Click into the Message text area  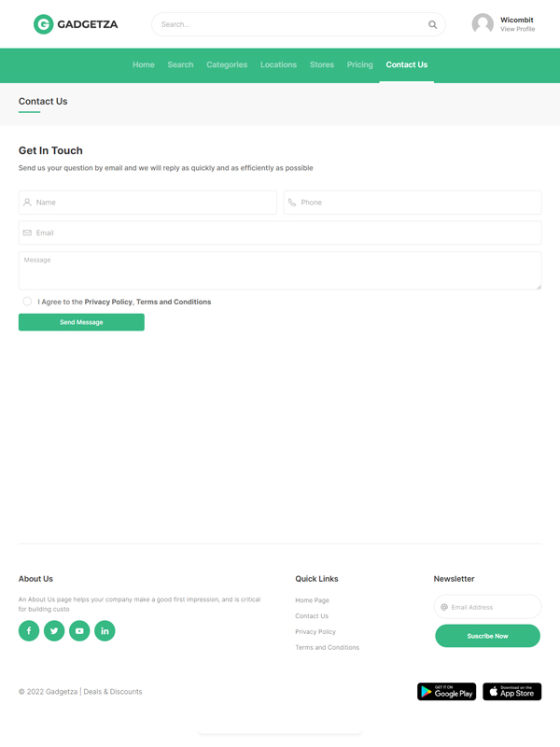[280, 271]
